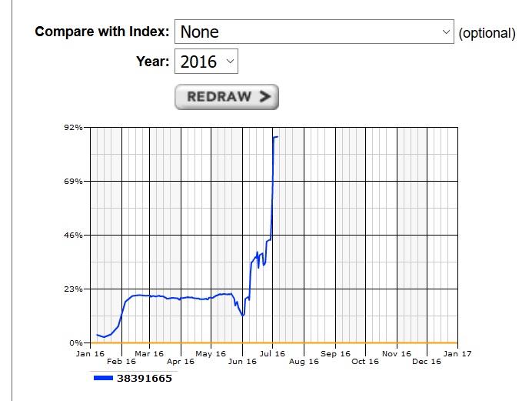Click the REDRAW button
This screenshot has height=401, width=532.
pos(227,97)
